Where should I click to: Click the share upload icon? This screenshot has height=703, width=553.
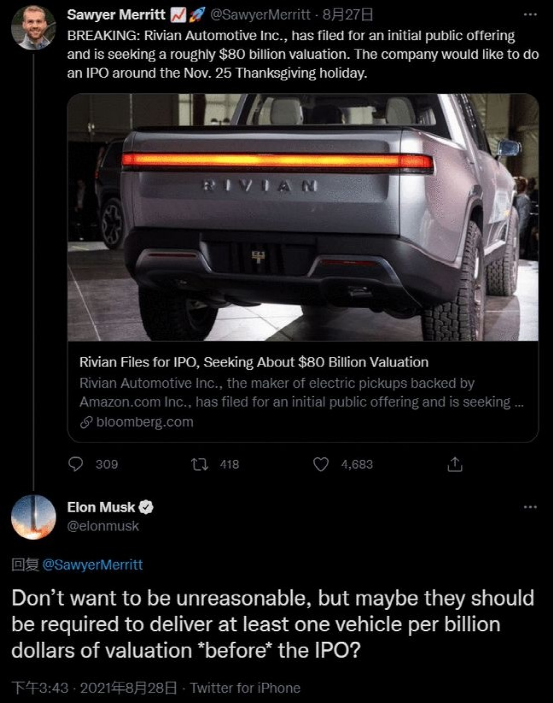pos(454,464)
